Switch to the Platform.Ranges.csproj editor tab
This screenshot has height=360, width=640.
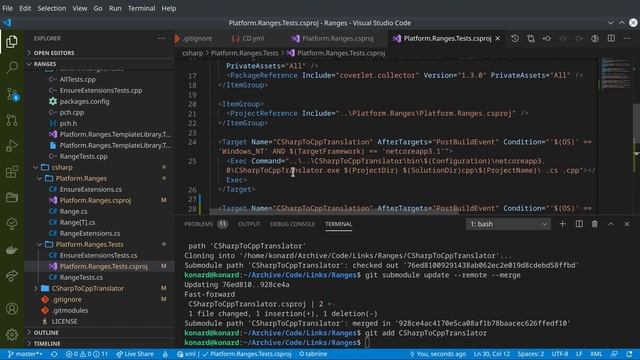tap(338, 38)
